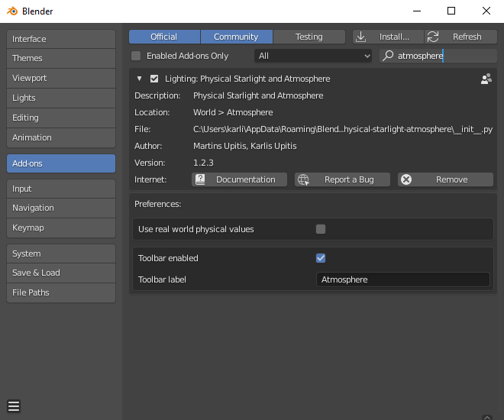The height and width of the screenshot is (420, 504).
Task: Minimize the Blender preferences window
Action: click(417, 11)
